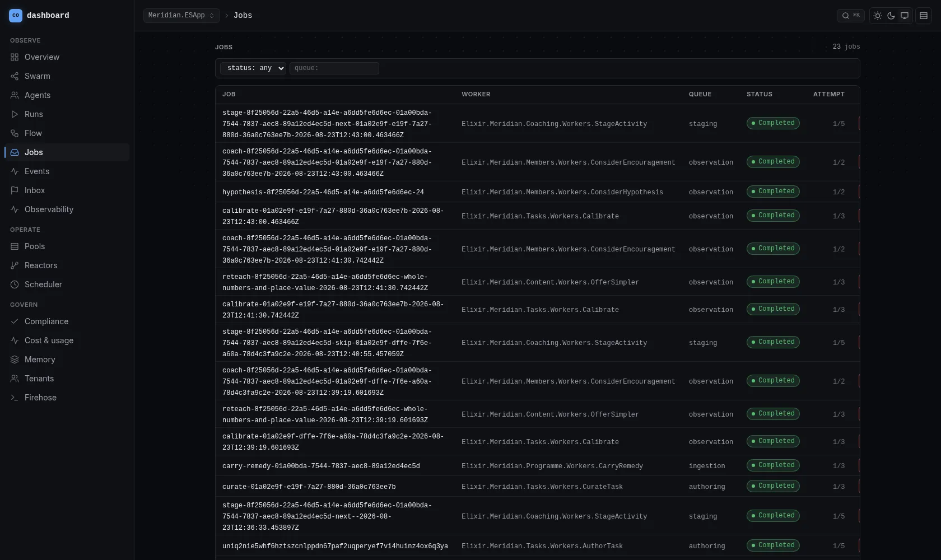Click the Memory layers icon
Screen dimensions: 941x560
coord(15,360)
